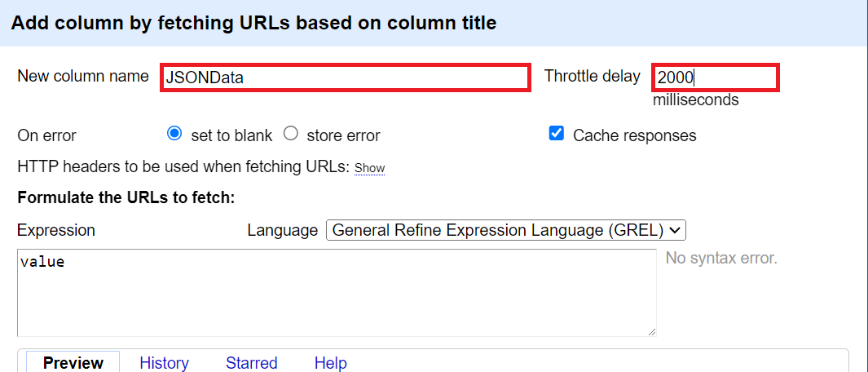Open the History tab
Image resolution: width=868 pixels, height=372 pixels.
click(164, 362)
